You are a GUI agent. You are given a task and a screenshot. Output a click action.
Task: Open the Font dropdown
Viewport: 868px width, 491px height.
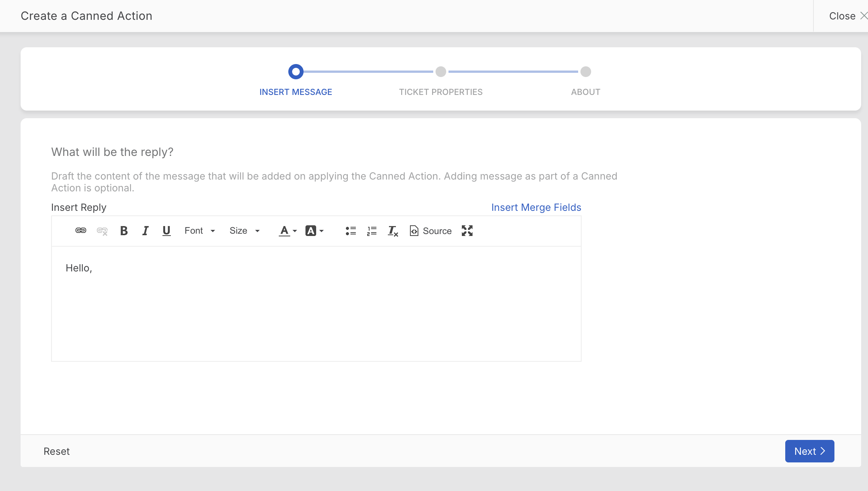click(x=200, y=231)
